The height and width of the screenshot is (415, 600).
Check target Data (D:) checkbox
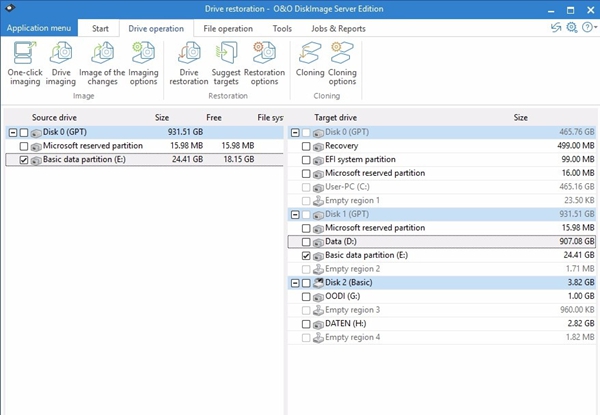pos(306,242)
